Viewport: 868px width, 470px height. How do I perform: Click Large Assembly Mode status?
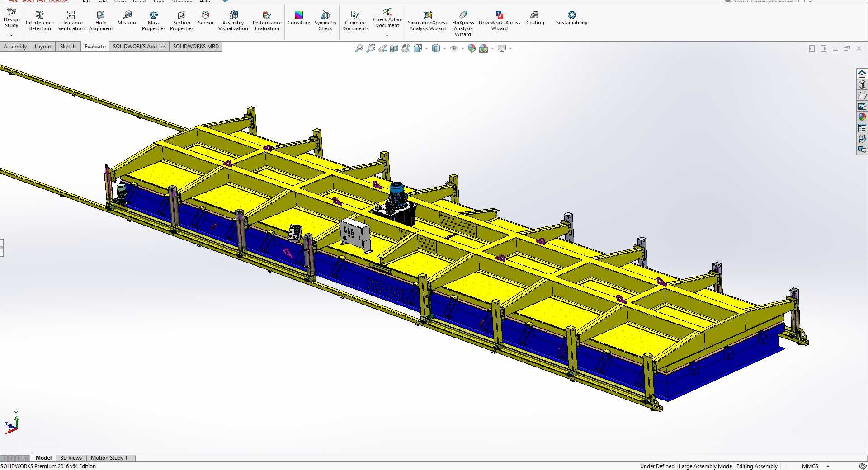(705, 466)
